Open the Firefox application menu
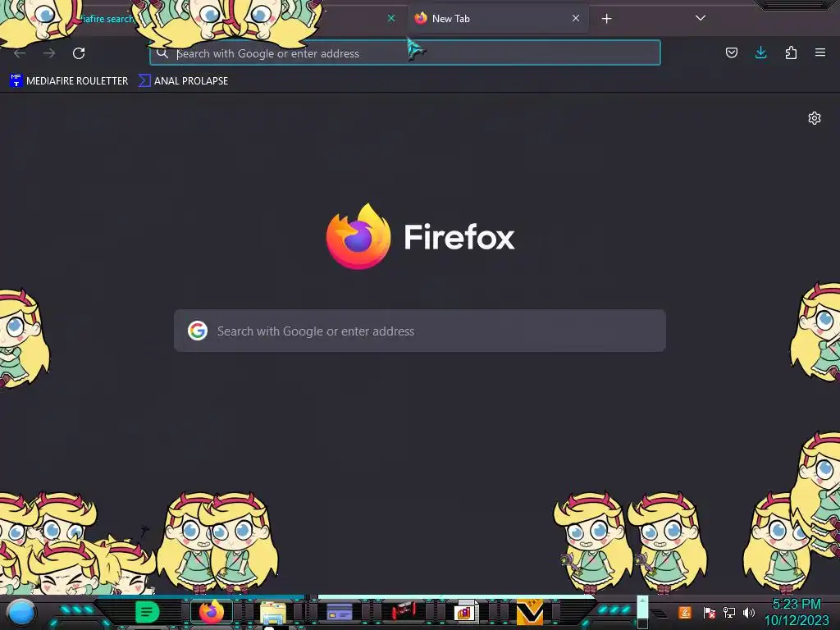840x630 pixels. point(819,52)
